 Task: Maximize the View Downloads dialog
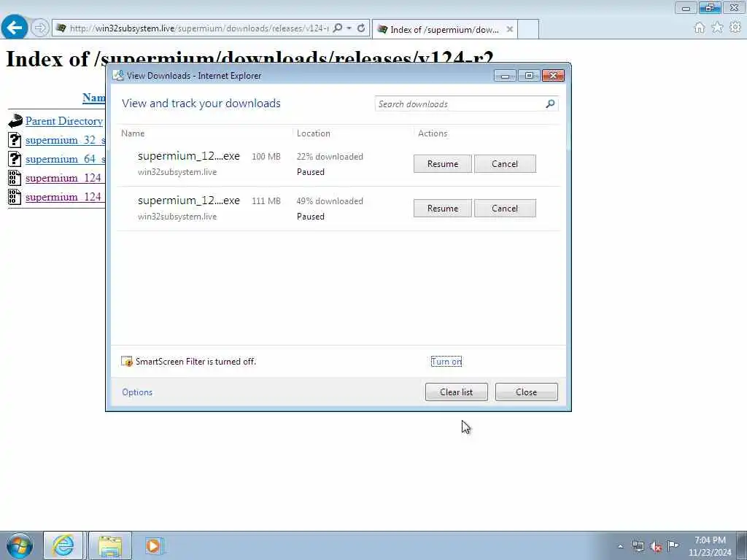[529, 75]
